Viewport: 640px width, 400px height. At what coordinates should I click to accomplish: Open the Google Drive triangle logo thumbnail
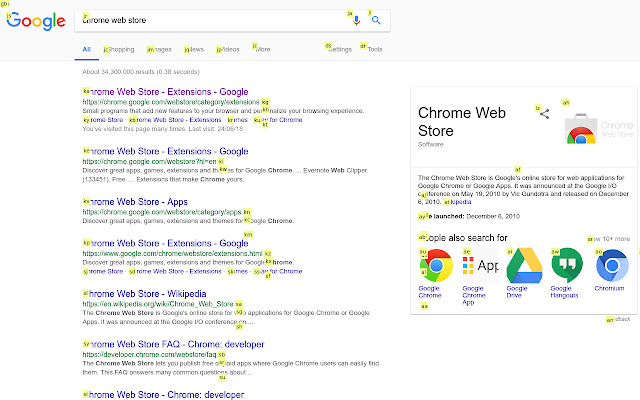coord(524,265)
